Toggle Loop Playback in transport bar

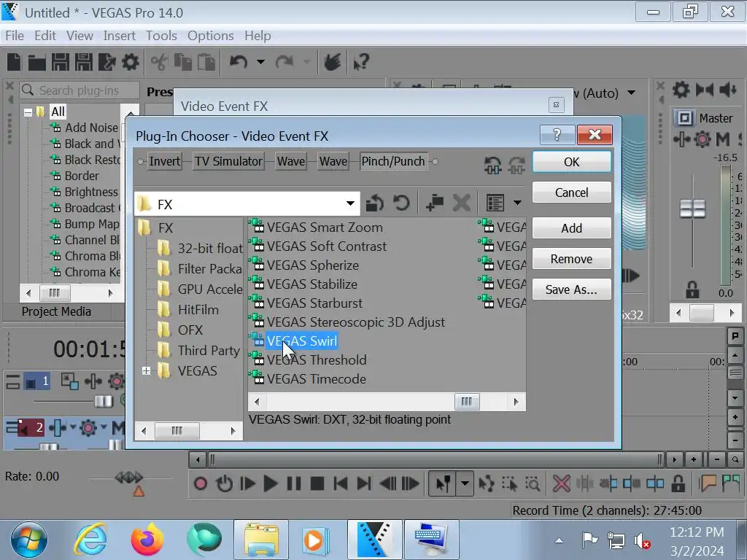224,484
